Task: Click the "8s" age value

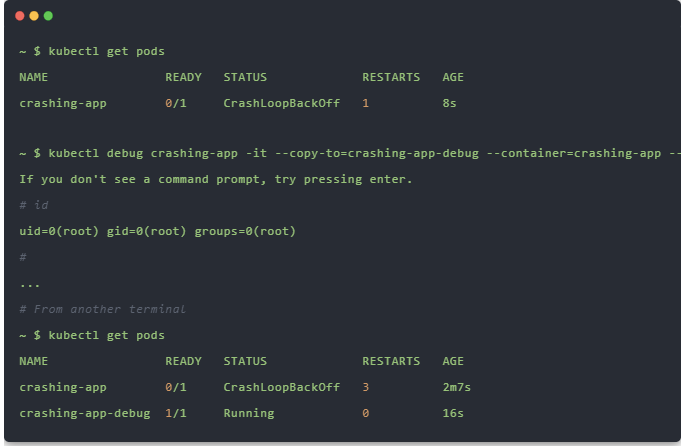Action: [x=450, y=103]
